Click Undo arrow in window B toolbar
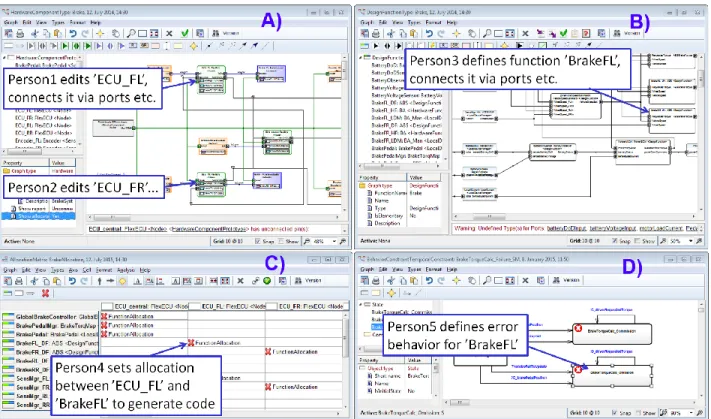The height and width of the screenshot is (419, 711). pyautogui.click(x=429, y=33)
